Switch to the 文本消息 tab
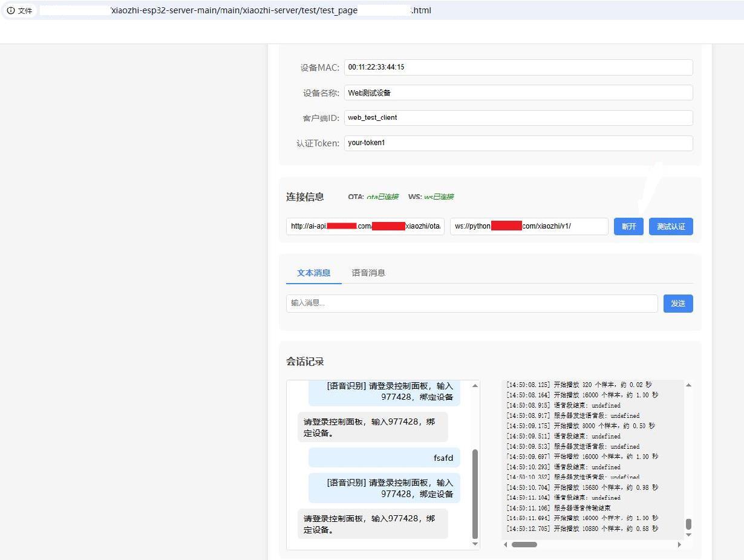 (313, 273)
